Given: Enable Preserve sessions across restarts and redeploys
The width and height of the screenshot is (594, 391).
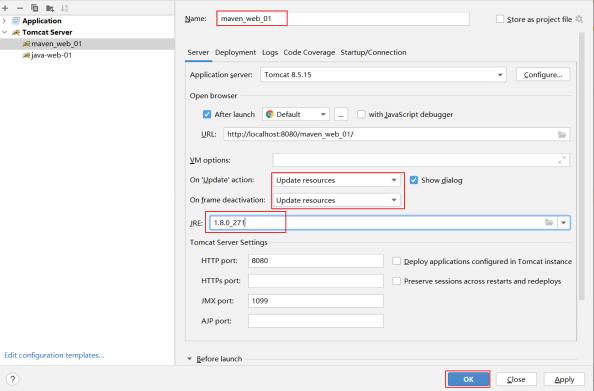Looking at the screenshot, I should 396,281.
